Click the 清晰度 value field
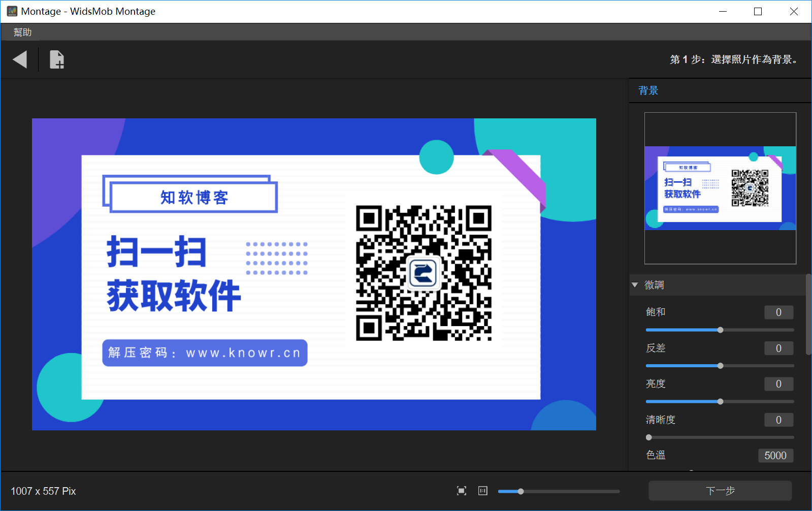This screenshot has width=812, height=511. click(778, 420)
